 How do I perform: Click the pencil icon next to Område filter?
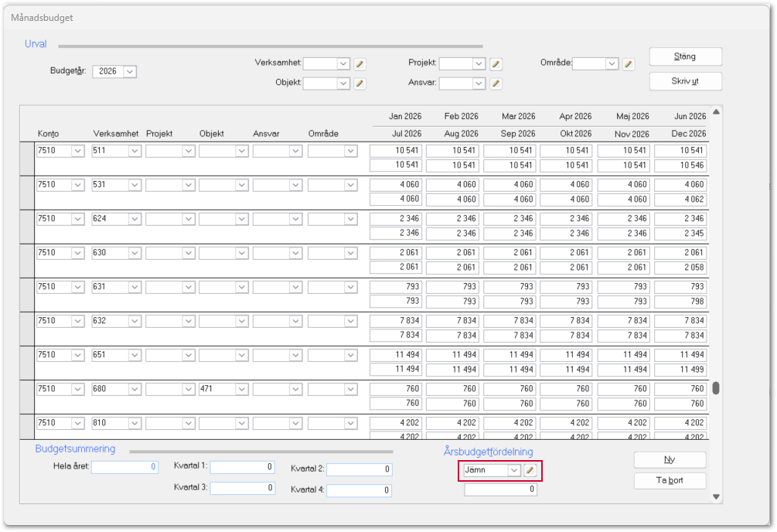click(x=629, y=64)
